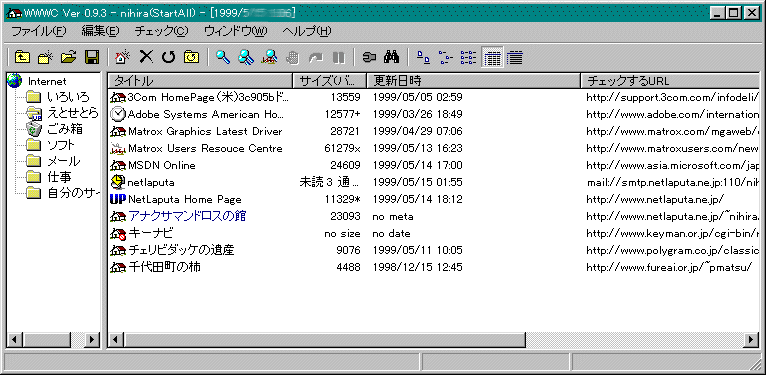Click the clock icon beside Adobe Systems
The image size is (766, 375).
coord(118,114)
